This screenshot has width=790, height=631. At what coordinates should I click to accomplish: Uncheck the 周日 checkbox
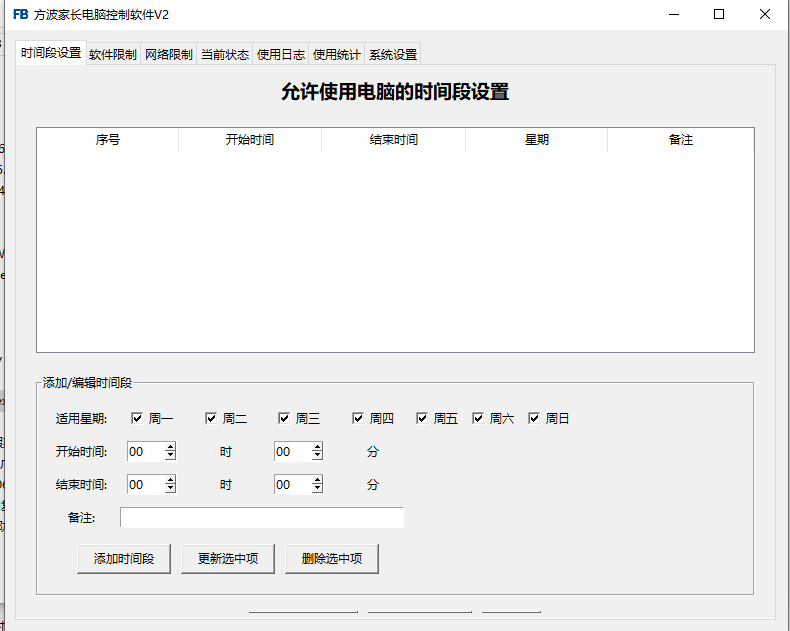tap(534, 419)
